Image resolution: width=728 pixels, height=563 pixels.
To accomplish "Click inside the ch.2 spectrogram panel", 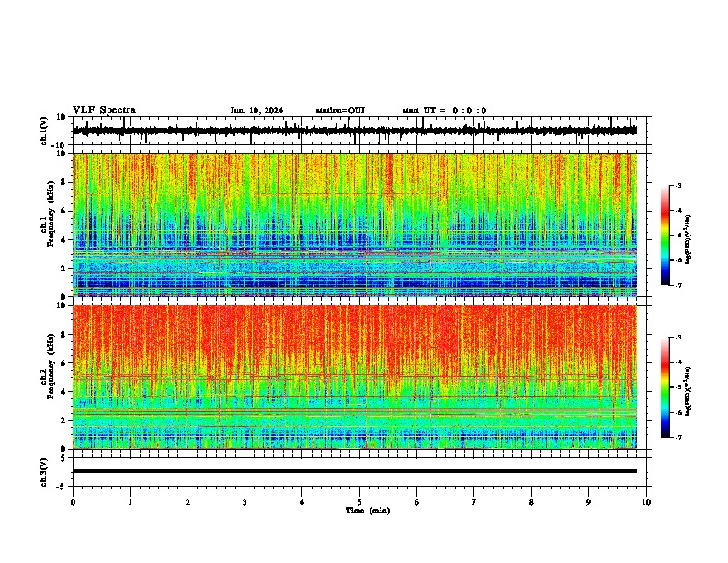I will [355, 377].
